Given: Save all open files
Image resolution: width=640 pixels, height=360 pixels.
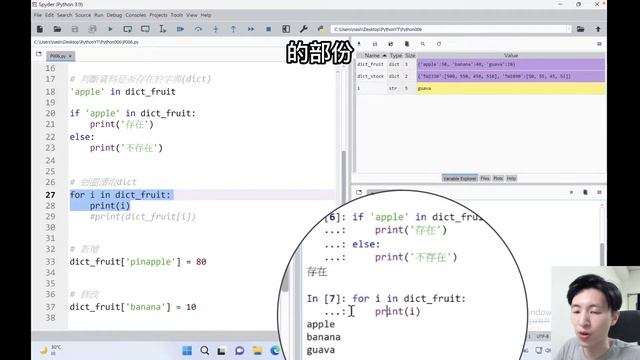Looking at the screenshot, I should [x=92, y=29].
